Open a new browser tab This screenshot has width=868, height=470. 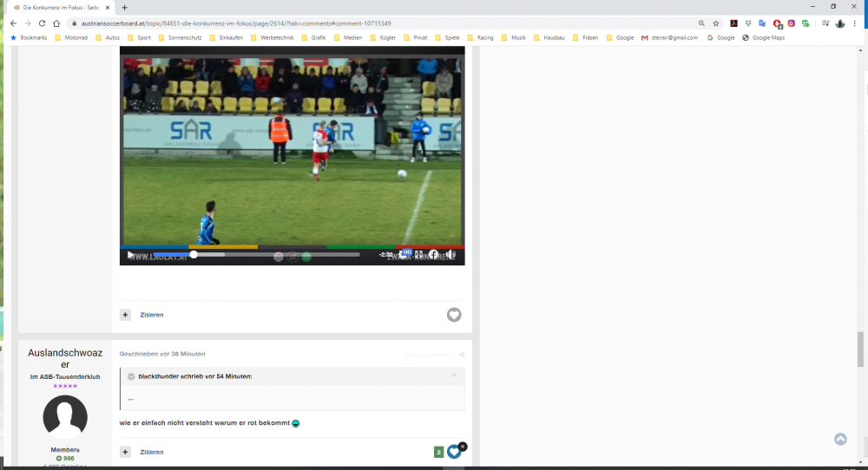[124, 7]
